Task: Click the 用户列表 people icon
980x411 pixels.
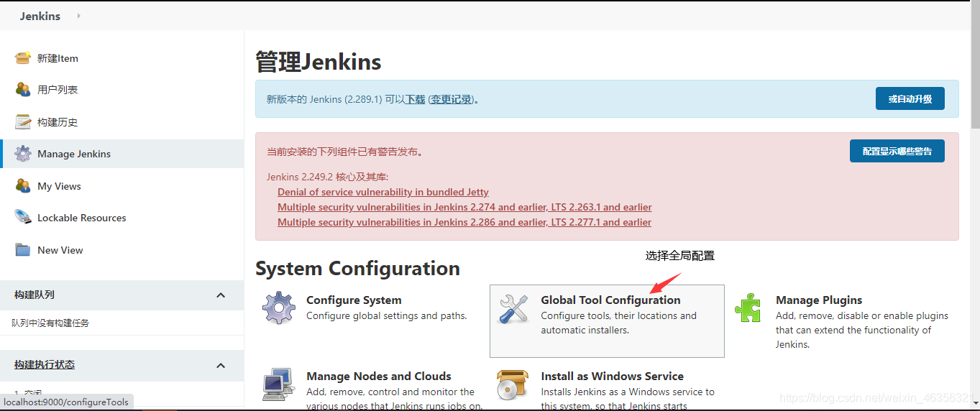Action: 23,90
